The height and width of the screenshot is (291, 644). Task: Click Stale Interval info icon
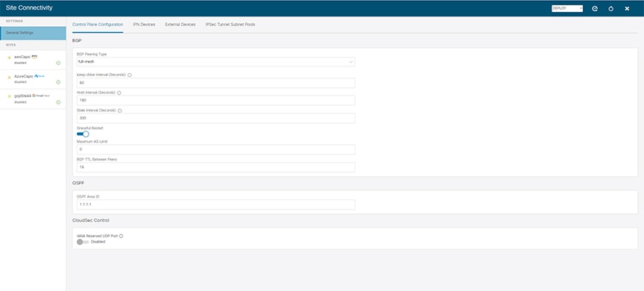120,110
